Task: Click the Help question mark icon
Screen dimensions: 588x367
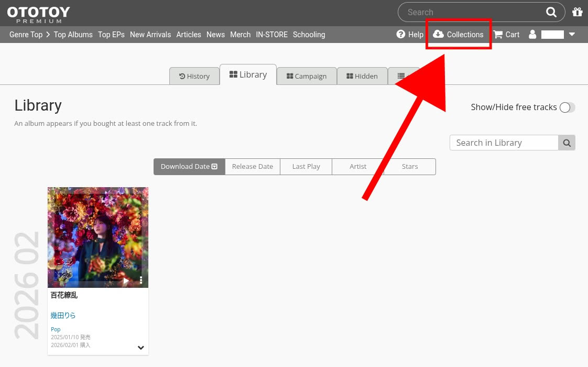Action: [401, 35]
